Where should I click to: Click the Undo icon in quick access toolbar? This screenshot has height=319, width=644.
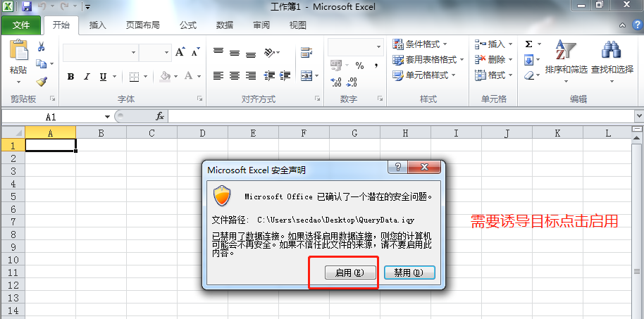tap(42, 6)
